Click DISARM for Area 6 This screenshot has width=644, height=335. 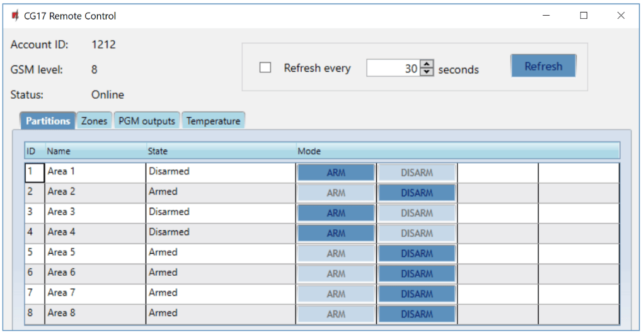click(417, 274)
